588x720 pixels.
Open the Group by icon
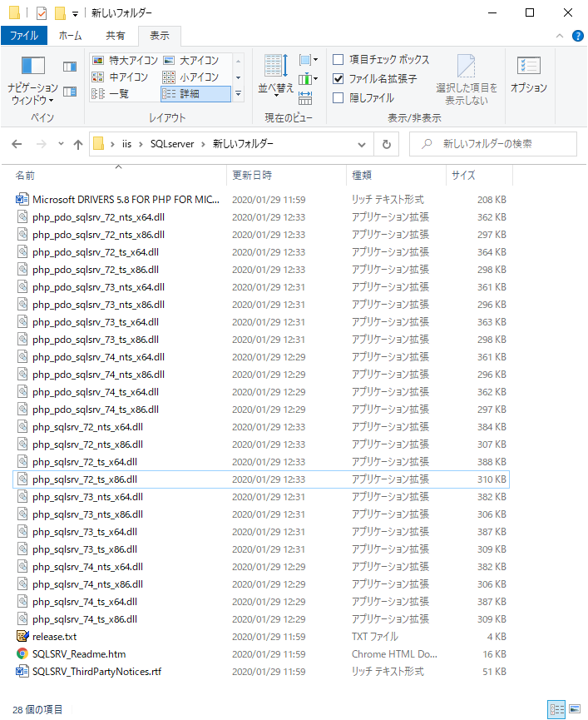click(309, 60)
